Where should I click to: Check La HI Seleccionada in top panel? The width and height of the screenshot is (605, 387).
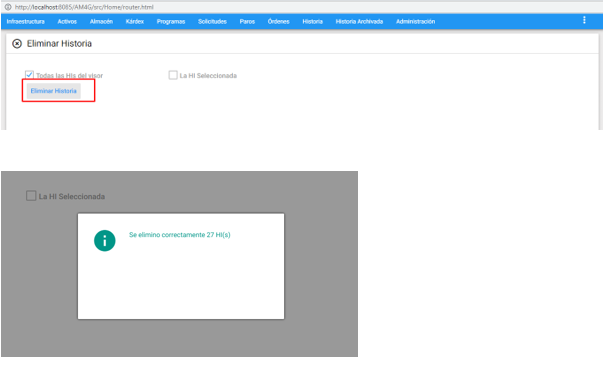[x=173, y=75]
